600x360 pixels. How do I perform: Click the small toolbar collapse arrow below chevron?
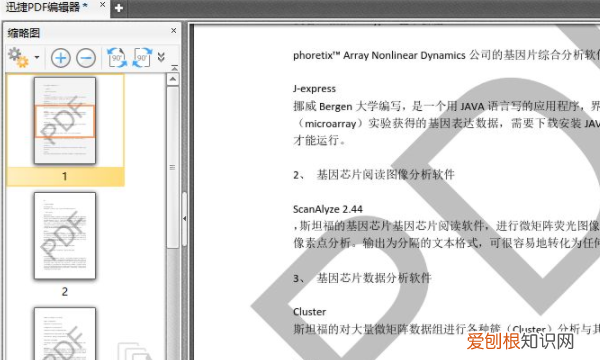(174, 68)
